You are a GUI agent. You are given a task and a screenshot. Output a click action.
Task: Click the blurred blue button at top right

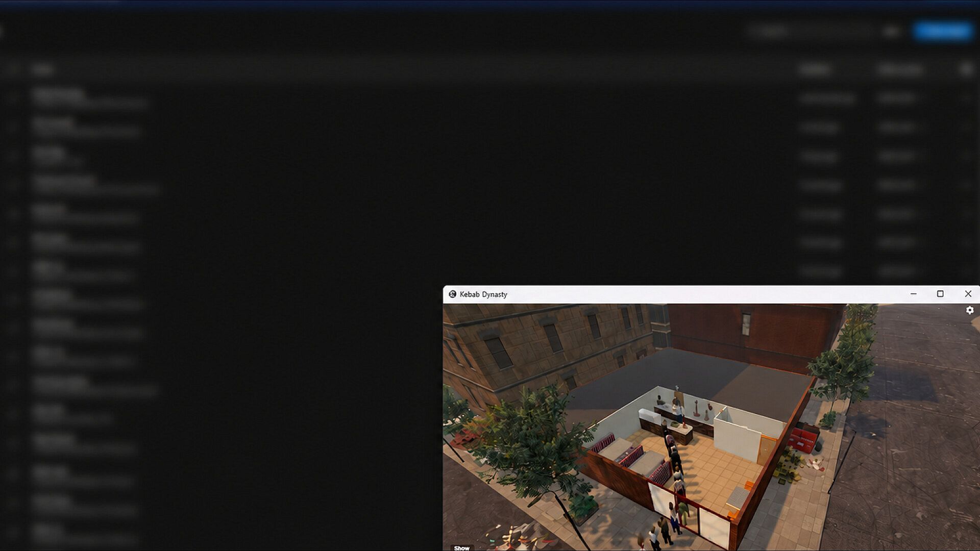point(943,32)
